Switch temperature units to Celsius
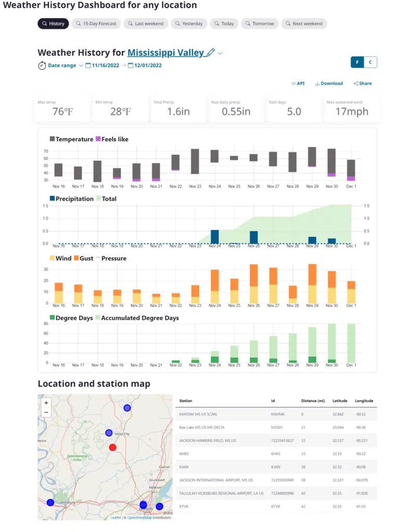The height and width of the screenshot is (532, 414). click(370, 62)
